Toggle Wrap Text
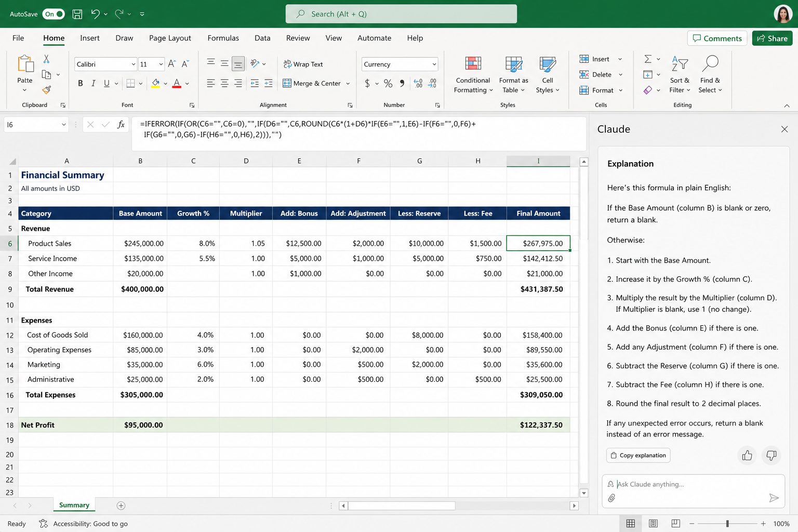 click(x=303, y=64)
